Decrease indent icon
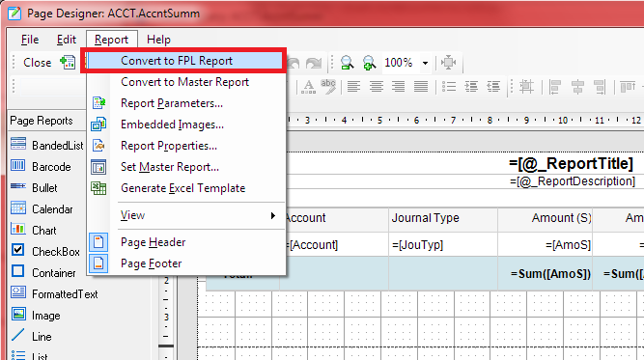Viewport: 644px width, 360px height. (x=493, y=87)
